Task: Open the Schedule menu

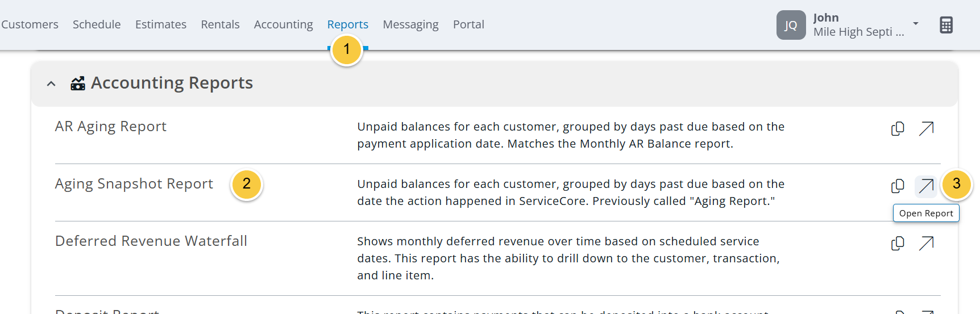Action: coord(97,24)
